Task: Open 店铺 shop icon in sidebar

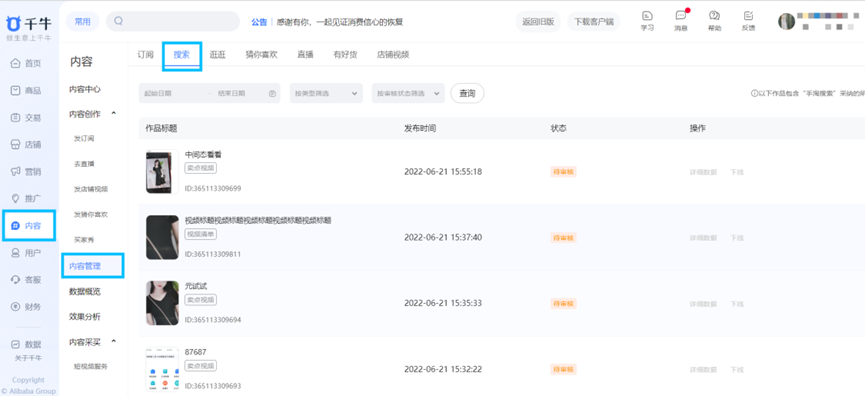Action: tap(15, 145)
